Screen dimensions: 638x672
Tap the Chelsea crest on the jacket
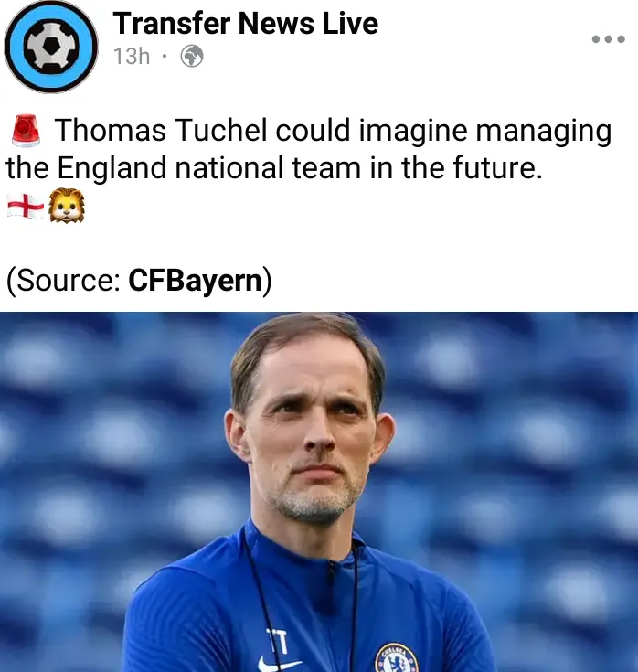[x=396, y=658]
